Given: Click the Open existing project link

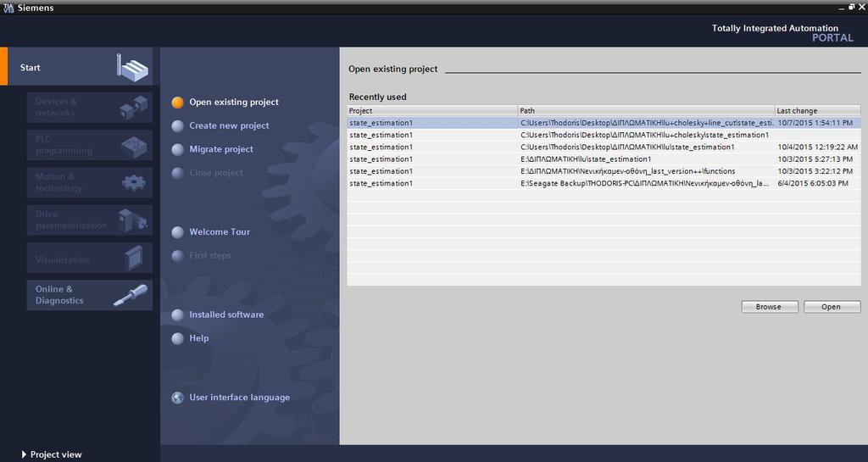Looking at the screenshot, I should coord(234,102).
